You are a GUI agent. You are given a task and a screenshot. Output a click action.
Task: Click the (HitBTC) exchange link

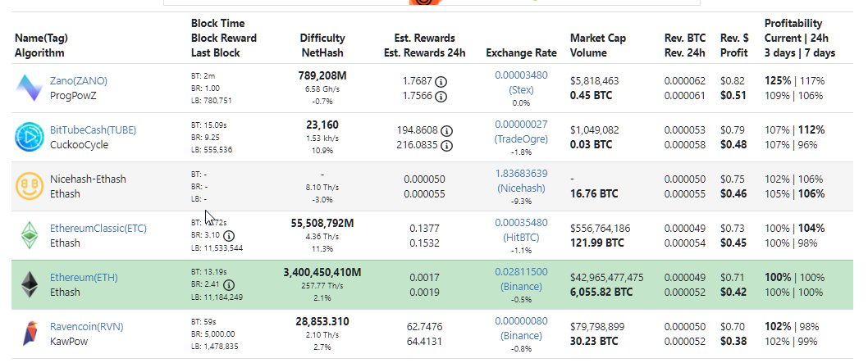[x=521, y=237]
